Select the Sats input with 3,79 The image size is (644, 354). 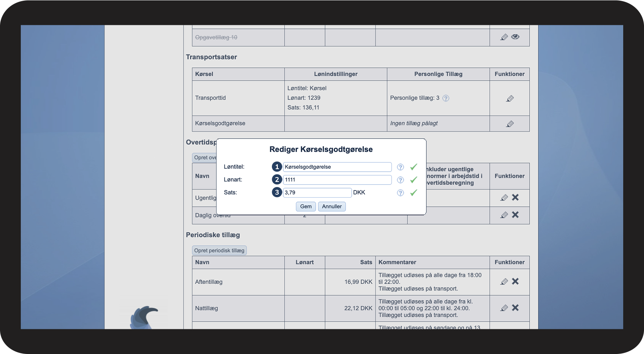(317, 192)
